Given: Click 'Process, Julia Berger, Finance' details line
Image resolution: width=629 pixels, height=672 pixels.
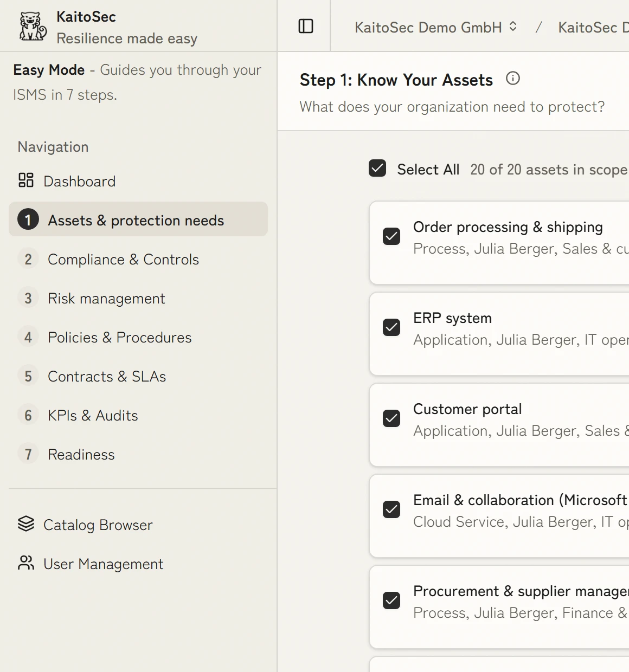Looking at the screenshot, I should [521, 613].
